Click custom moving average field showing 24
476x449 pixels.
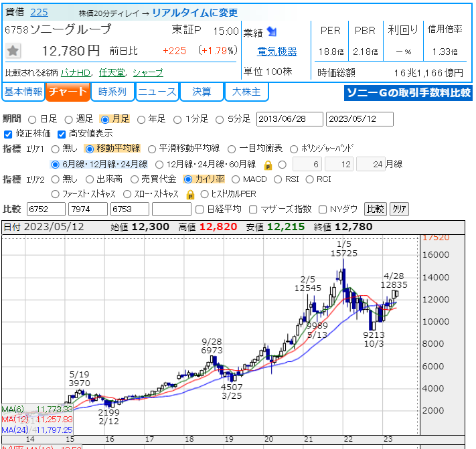371,164
